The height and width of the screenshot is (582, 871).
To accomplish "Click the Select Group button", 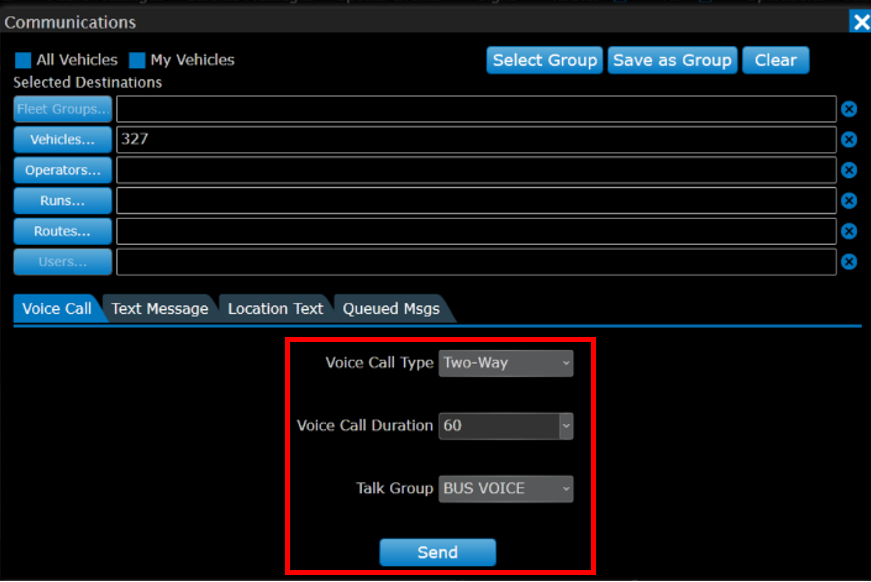I will (x=545, y=60).
